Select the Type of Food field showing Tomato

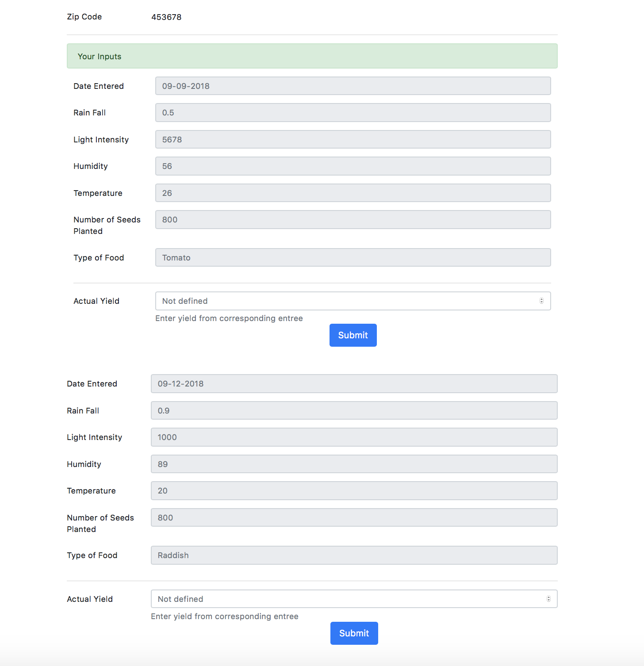[353, 257]
